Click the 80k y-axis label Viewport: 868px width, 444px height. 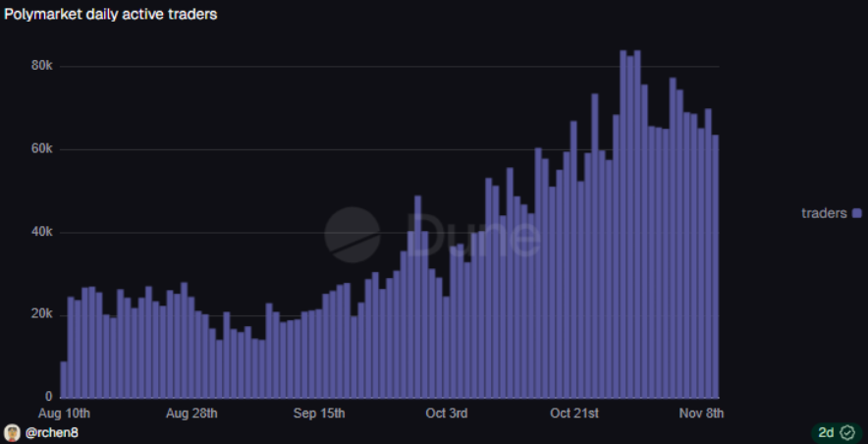[42, 66]
